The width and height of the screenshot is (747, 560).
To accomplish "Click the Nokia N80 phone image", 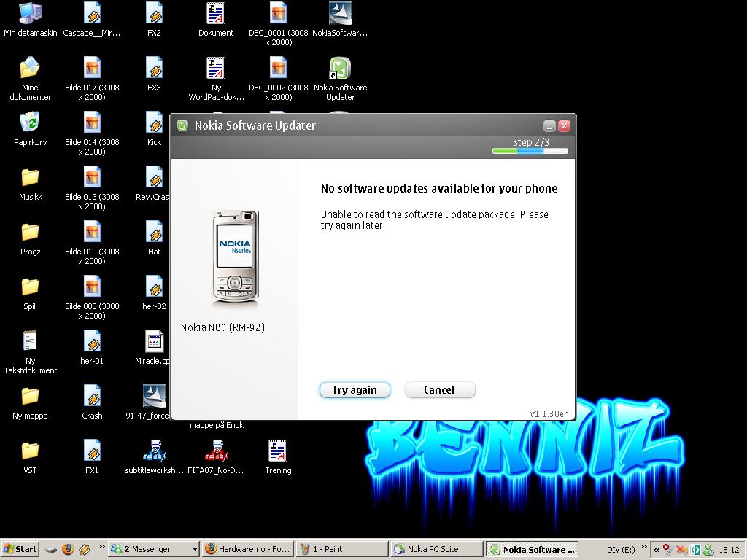I will [x=235, y=259].
